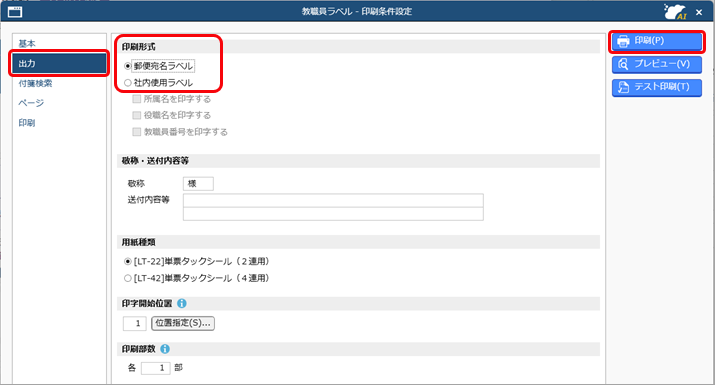Viewport: 715px width, 385px height.
Task: Click the info icon beside 印字開始位置
Action: (181, 303)
